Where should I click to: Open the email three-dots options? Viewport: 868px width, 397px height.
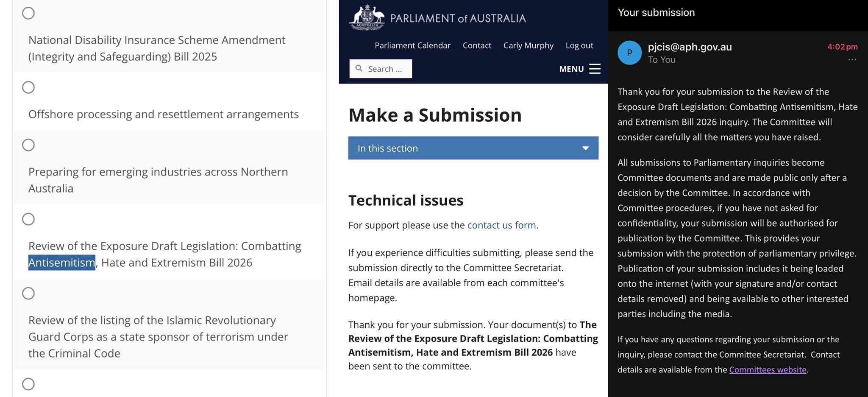point(852,59)
